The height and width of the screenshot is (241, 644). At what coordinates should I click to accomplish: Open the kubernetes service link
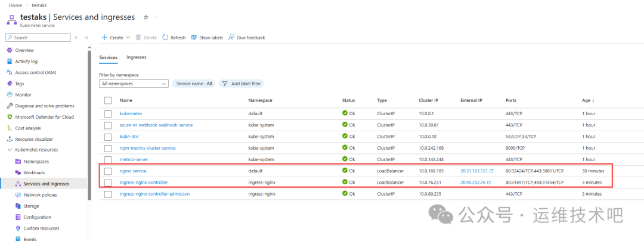tap(131, 113)
